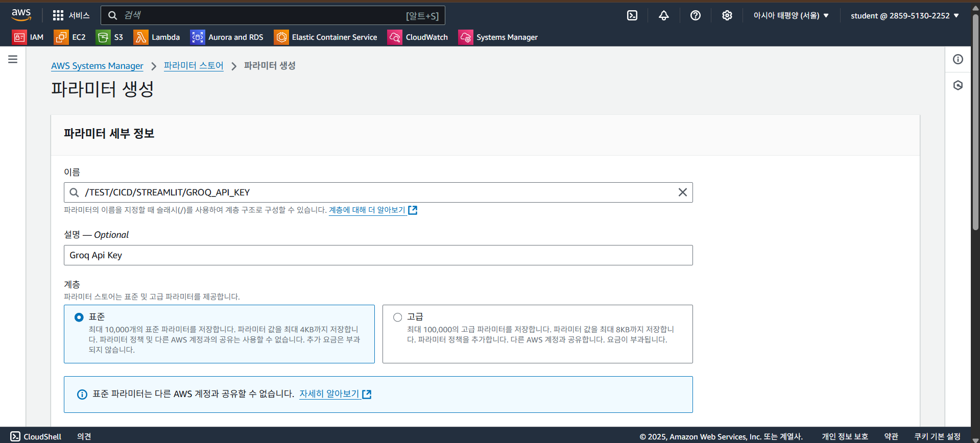Click the 파라미터 세부 정보 heading text
The width and height of the screenshot is (980, 443).
point(109,133)
